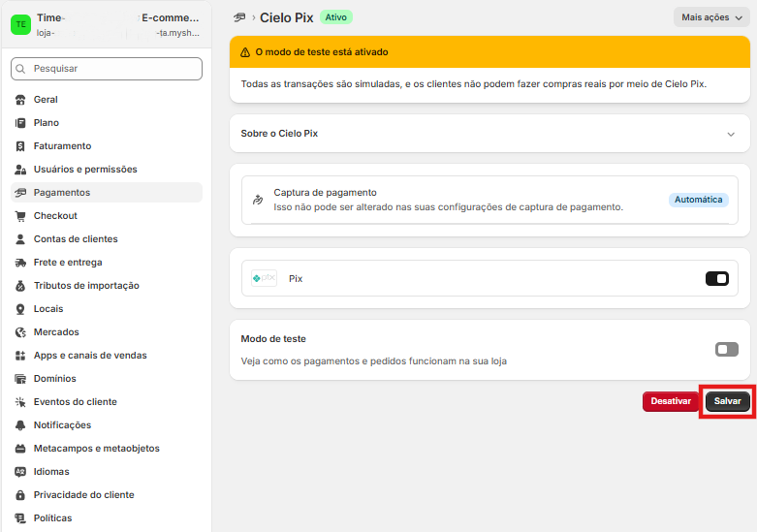Click the green TE store avatar

click(x=20, y=24)
